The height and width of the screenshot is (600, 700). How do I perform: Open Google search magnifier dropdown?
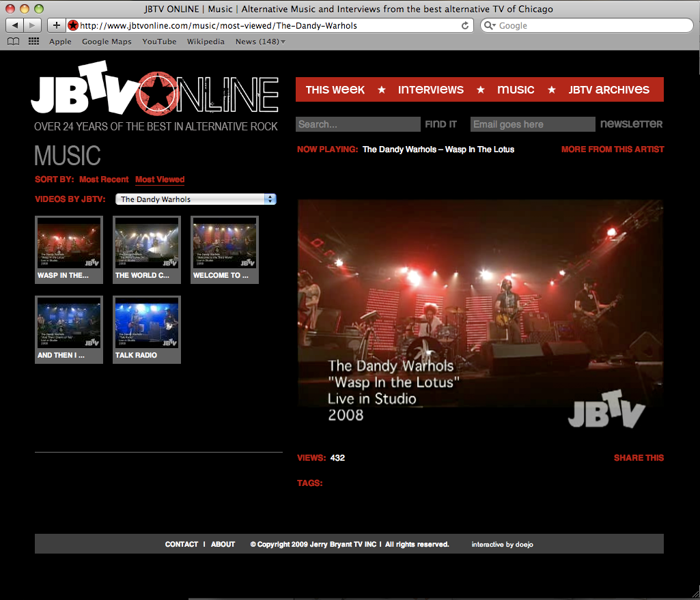click(x=490, y=25)
